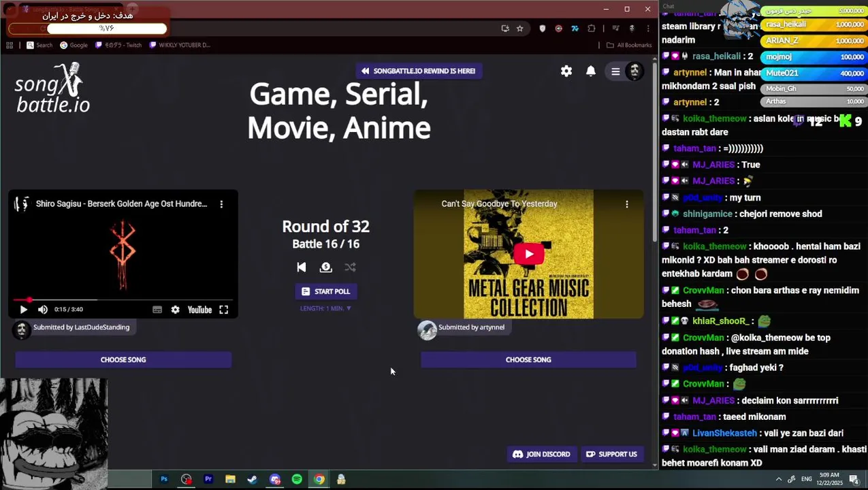
Task: Click the shuffle icon under Battle 16/16
Action: [x=350, y=267]
